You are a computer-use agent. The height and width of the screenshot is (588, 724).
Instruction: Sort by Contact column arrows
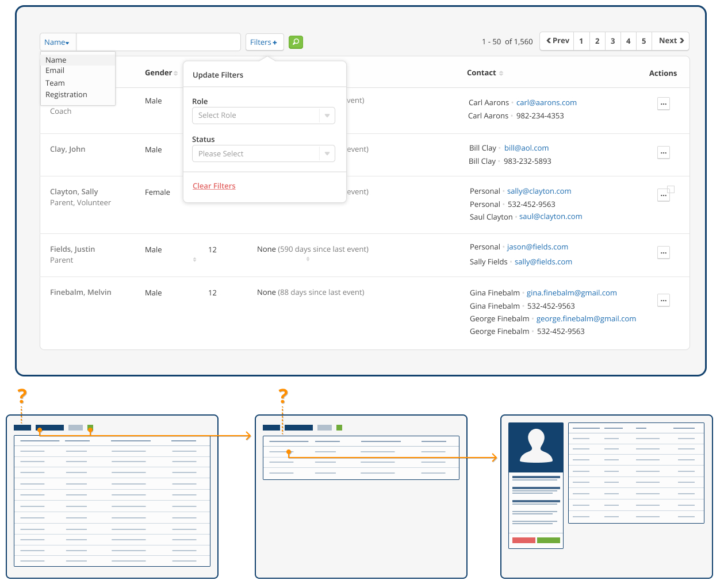501,74
